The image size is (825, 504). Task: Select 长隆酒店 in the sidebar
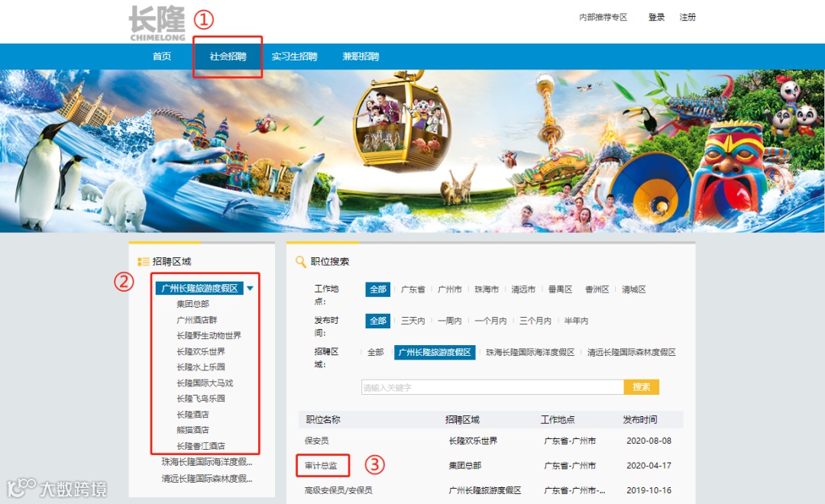click(x=192, y=415)
